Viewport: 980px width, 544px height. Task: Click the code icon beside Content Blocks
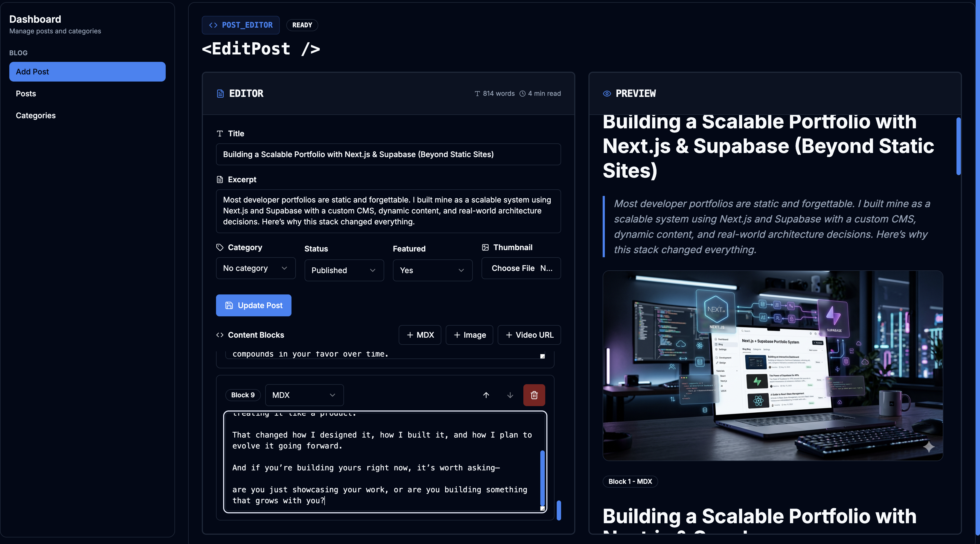coord(220,335)
